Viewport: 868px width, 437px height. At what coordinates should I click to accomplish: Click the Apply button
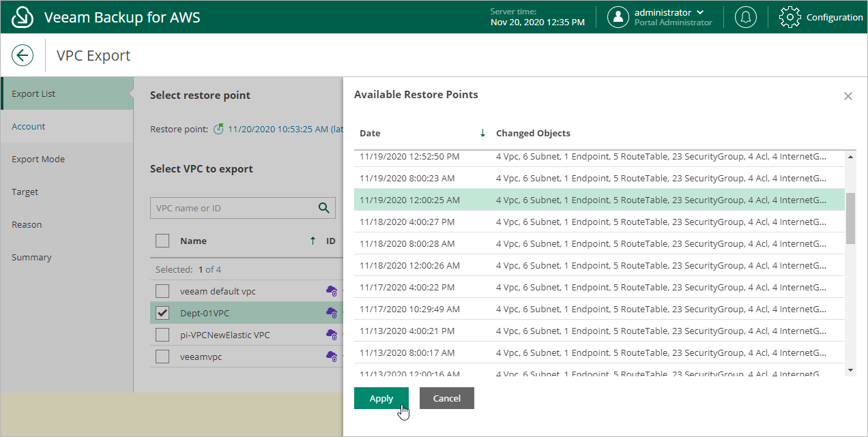tap(381, 398)
